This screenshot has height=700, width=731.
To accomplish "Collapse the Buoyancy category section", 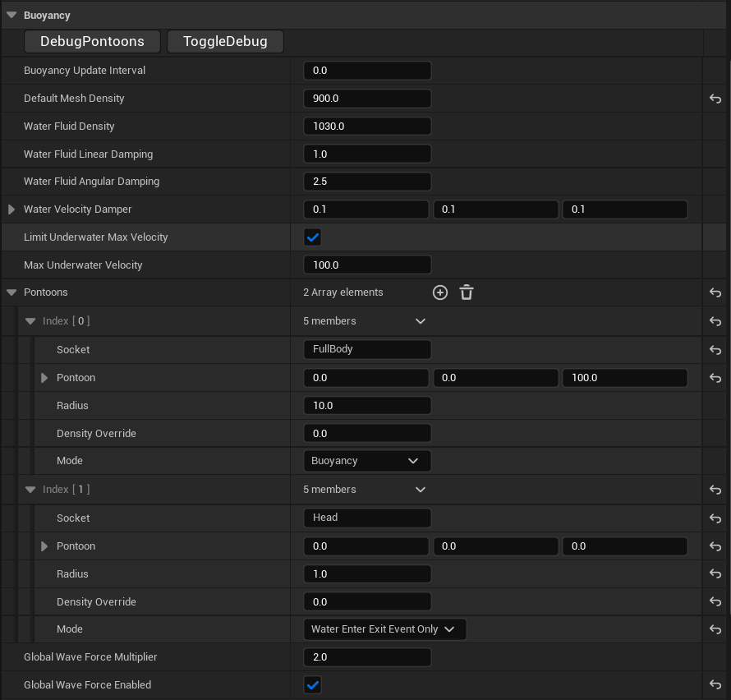I will coord(11,15).
